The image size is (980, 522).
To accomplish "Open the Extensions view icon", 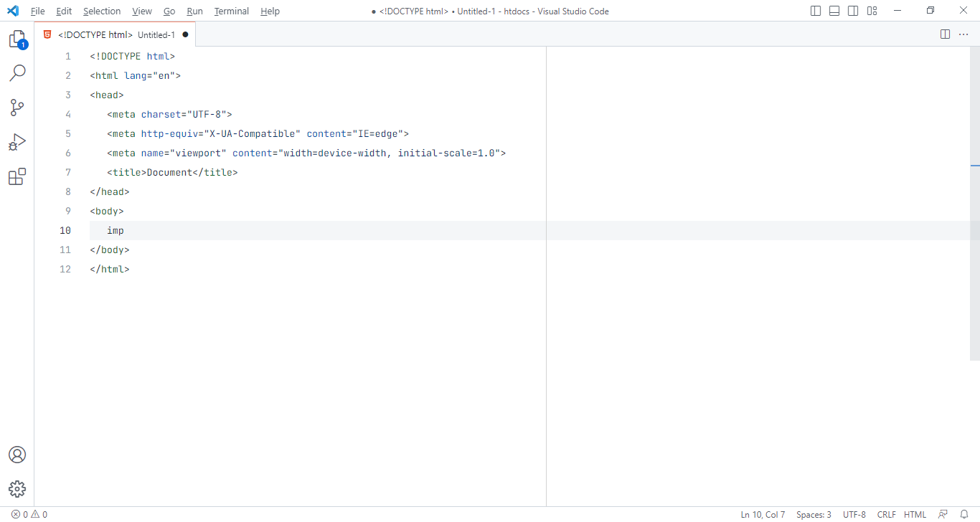I will [x=17, y=176].
